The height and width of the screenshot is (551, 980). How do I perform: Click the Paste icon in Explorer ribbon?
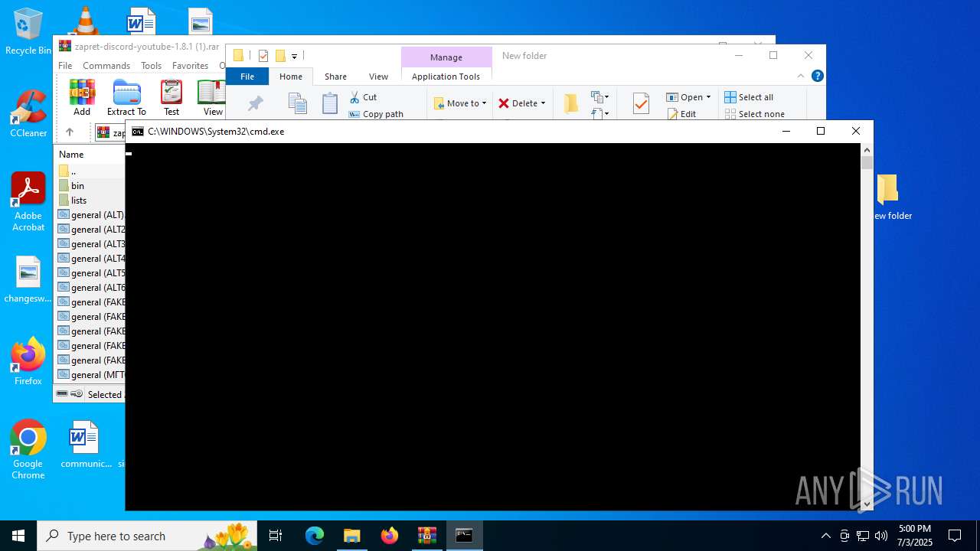[x=330, y=103]
